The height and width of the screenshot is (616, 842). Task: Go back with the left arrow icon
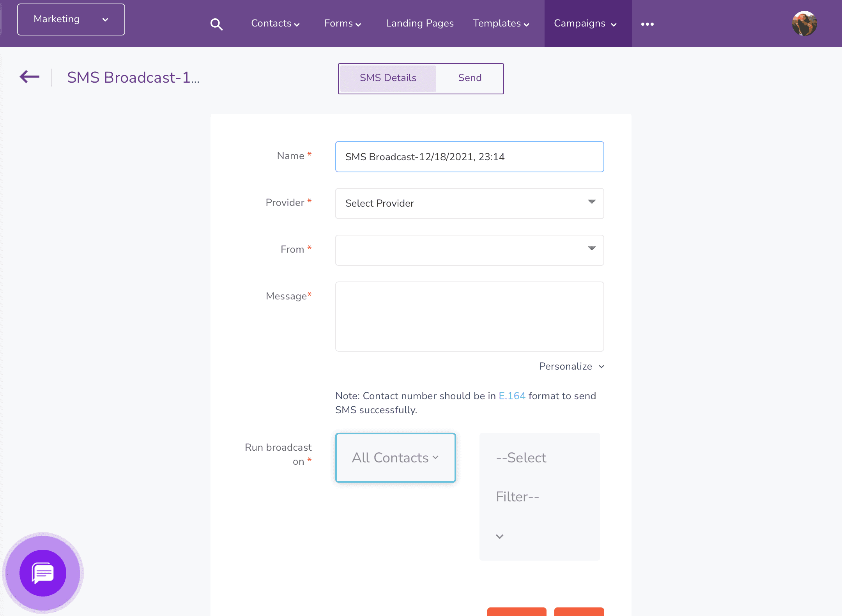(x=30, y=77)
